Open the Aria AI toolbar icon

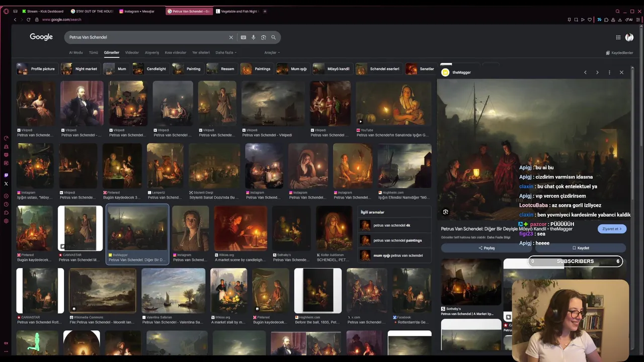[629, 20]
